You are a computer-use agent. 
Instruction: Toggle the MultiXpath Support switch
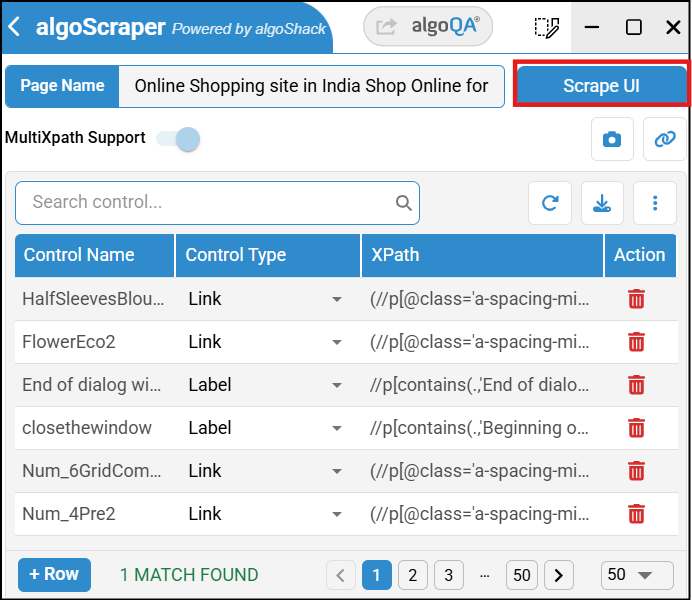180,139
